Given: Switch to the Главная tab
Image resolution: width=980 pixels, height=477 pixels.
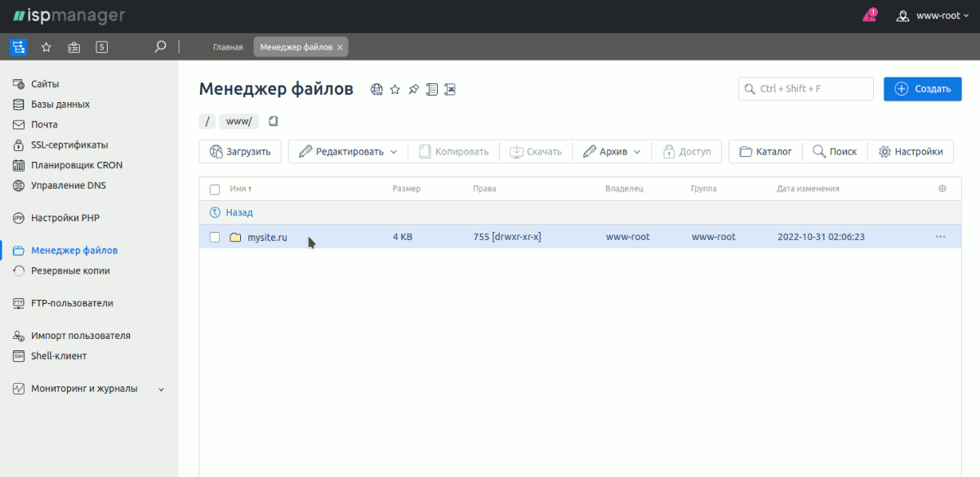Looking at the screenshot, I should 228,47.
